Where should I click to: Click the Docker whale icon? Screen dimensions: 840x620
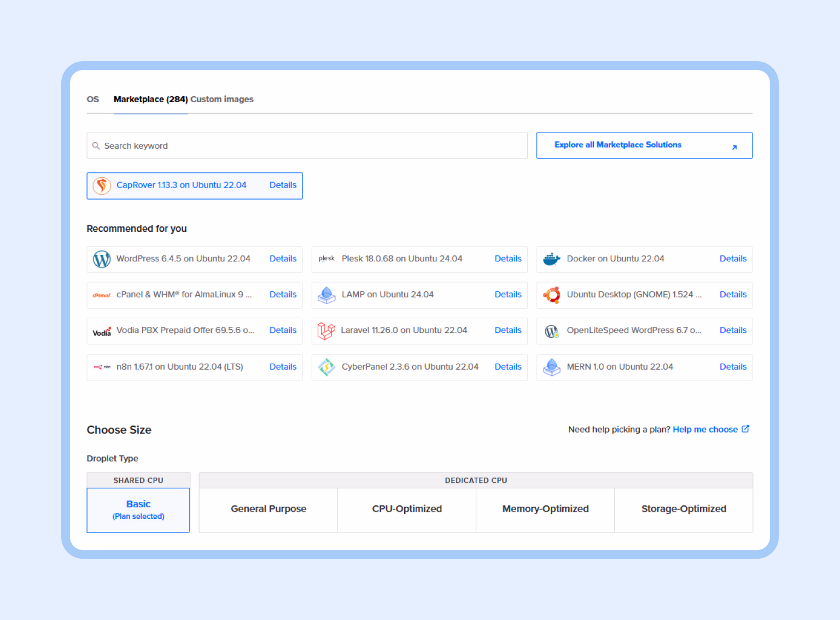point(552,259)
